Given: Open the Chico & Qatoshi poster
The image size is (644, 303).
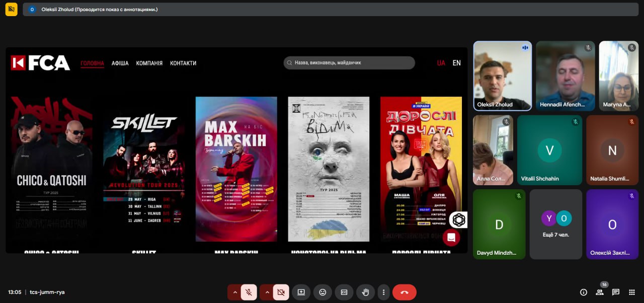Looking at the screenshot, I should [51, 169].
